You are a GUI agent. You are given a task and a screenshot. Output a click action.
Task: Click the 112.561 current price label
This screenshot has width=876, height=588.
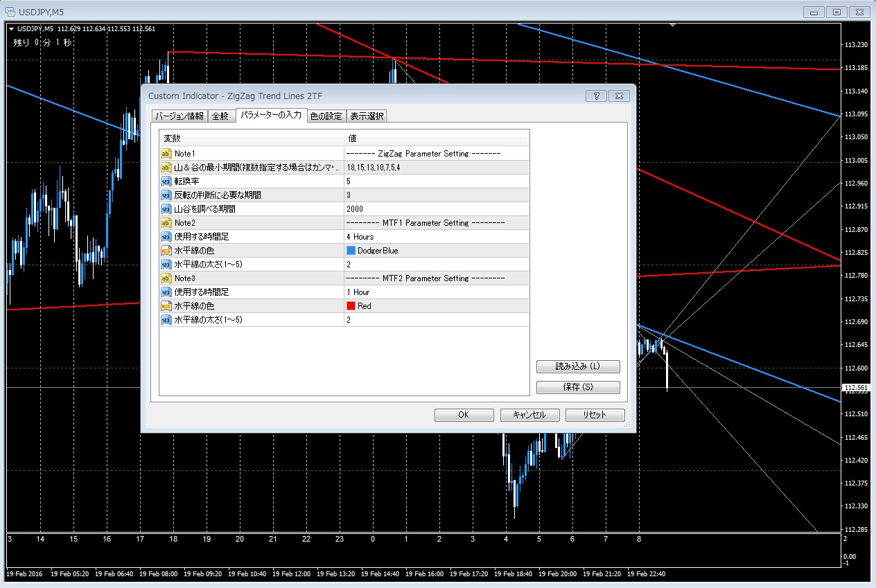point(857,388)
